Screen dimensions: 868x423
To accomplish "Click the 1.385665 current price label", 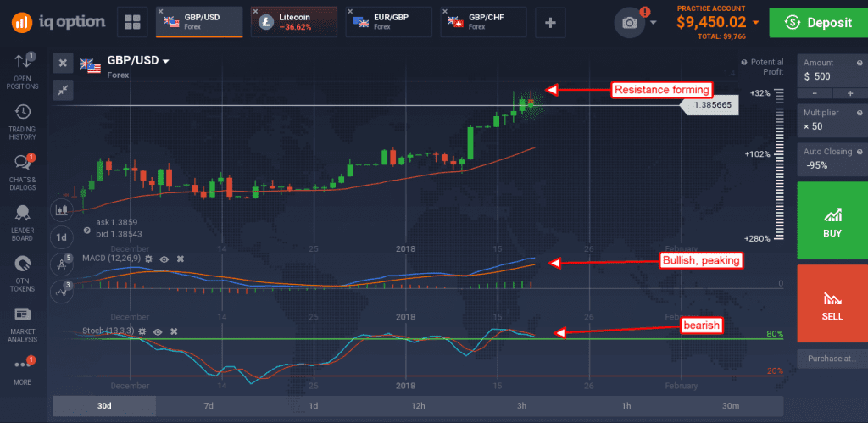I will pos(709,104).
